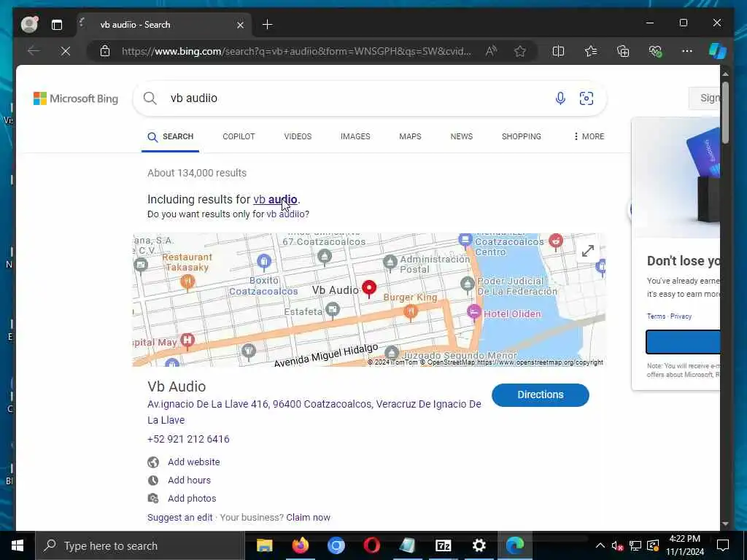Open File Explorer from taskbar
Viewport: 747px width, 560px height.
pos(264,545)
